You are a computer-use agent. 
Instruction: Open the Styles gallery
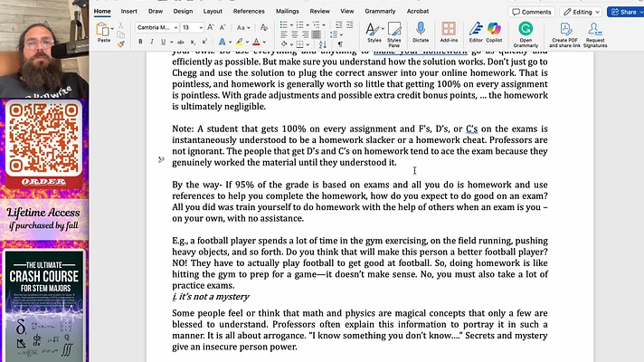[x=374, y=33]
